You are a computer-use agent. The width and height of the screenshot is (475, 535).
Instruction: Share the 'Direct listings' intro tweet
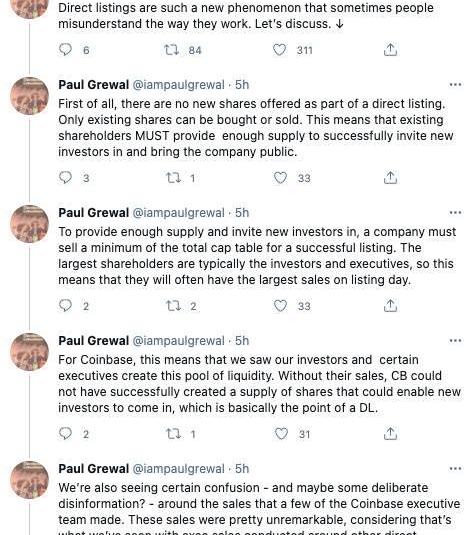click(x=390, y=49)
